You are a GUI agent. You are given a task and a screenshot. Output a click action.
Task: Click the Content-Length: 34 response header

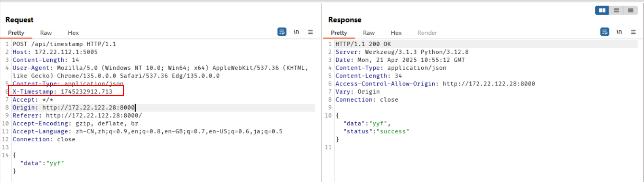(x=368, y=76)
